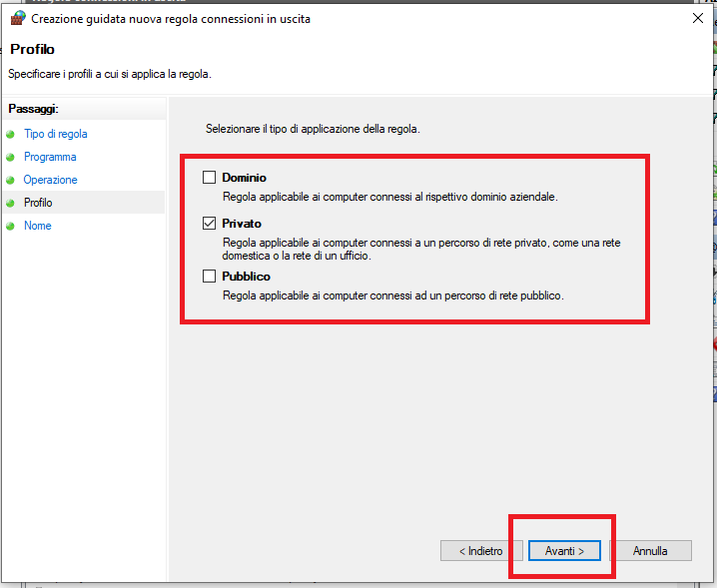This screenshot has width=717, height=588.
Task: Jump to the Operazione step
Action: coord(51,180)
